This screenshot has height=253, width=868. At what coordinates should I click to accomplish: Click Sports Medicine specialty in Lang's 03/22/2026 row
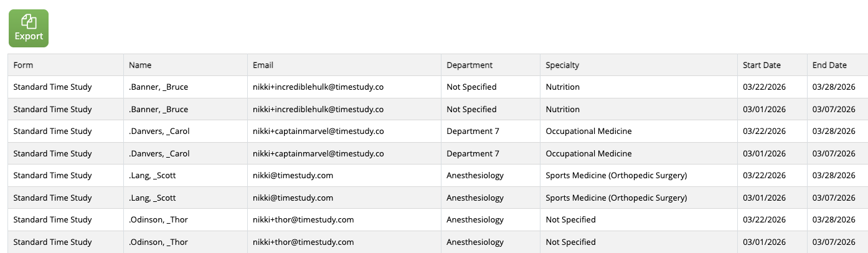(x=616, y=176)
